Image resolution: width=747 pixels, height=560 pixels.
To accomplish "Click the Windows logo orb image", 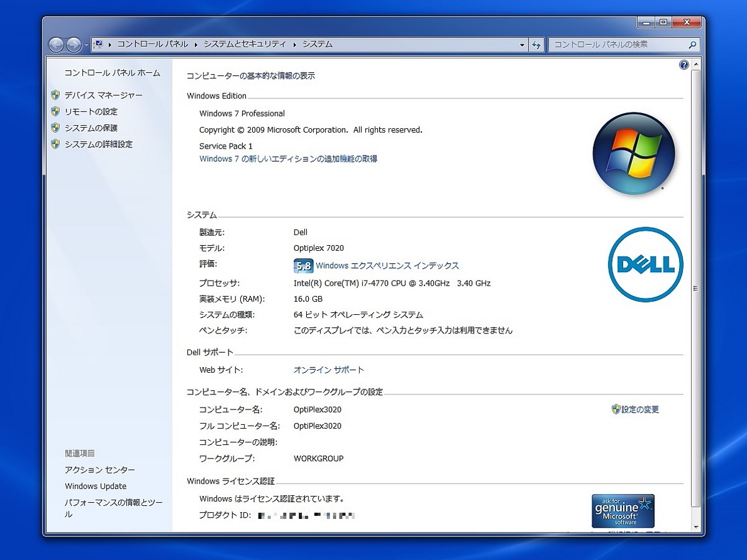I will pyautogui.click(x=634, y=153).
